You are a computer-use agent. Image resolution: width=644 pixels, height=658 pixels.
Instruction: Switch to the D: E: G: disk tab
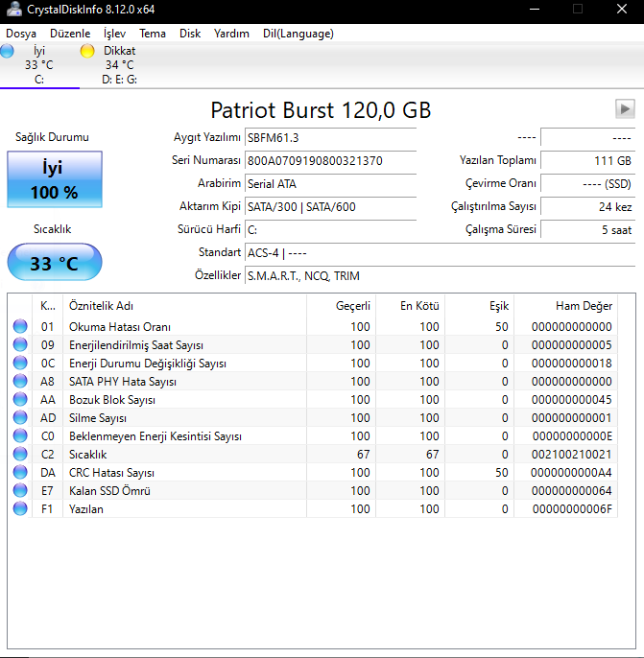tap(120, 65)
